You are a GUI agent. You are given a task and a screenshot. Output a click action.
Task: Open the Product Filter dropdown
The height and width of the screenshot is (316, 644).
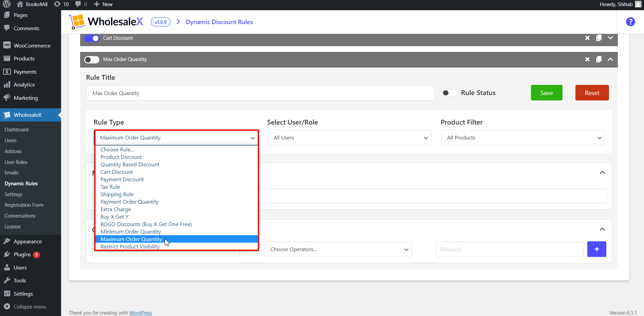[x=523, y=138]
